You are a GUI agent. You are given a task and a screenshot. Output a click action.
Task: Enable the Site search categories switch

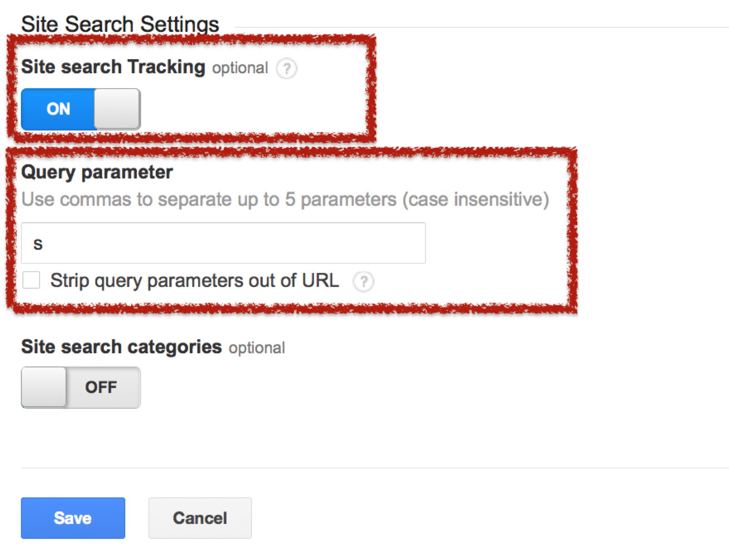(x=81, y=387)
